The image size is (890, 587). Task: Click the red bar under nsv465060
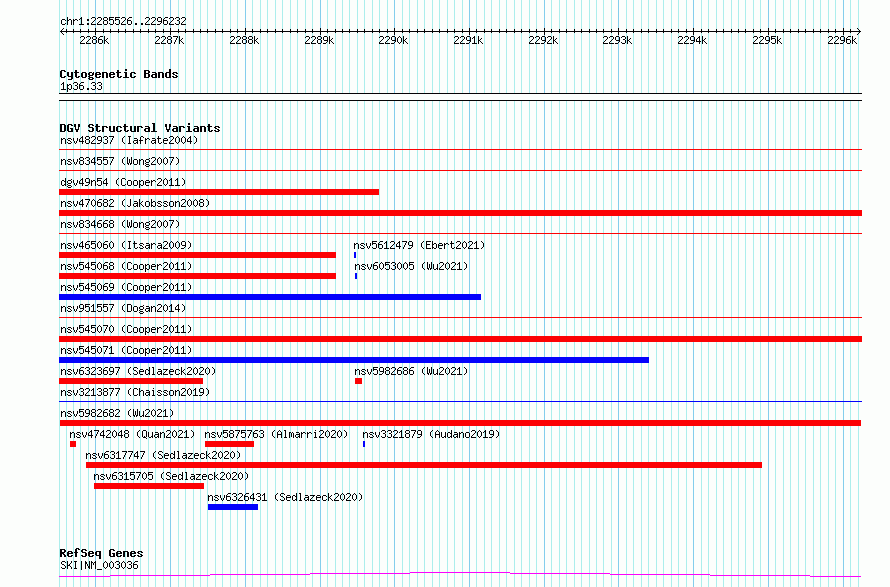click(x=198, y=255)
